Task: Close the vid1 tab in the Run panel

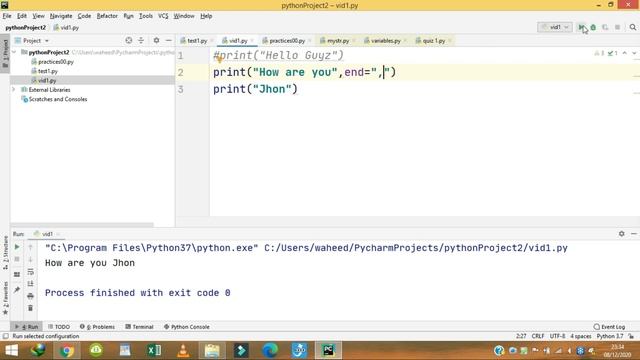Action: click(58, 234)
